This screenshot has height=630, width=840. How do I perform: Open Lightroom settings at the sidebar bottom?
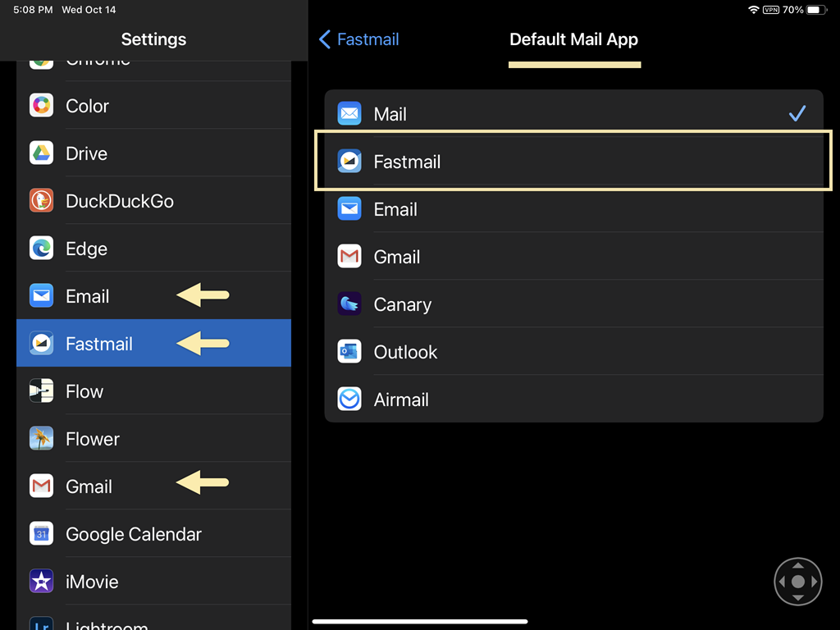click(41, 625)
